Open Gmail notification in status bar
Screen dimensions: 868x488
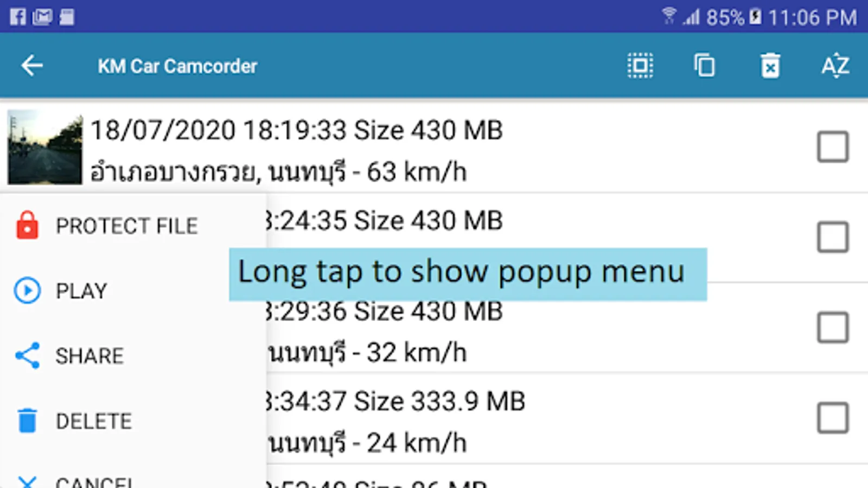tap(42, 17)
